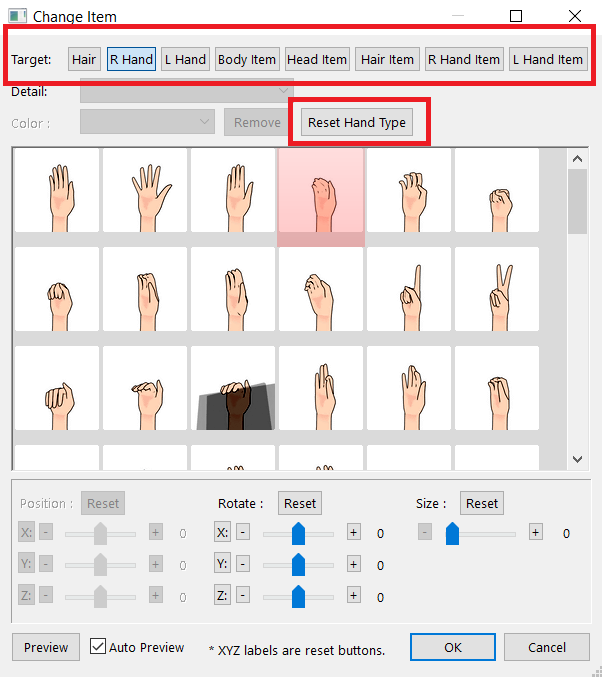Image resolution: width=602 pixels, height=677 pixels.
Task: Click the hand list scroll down arrow
Action: tap(577, 459)
